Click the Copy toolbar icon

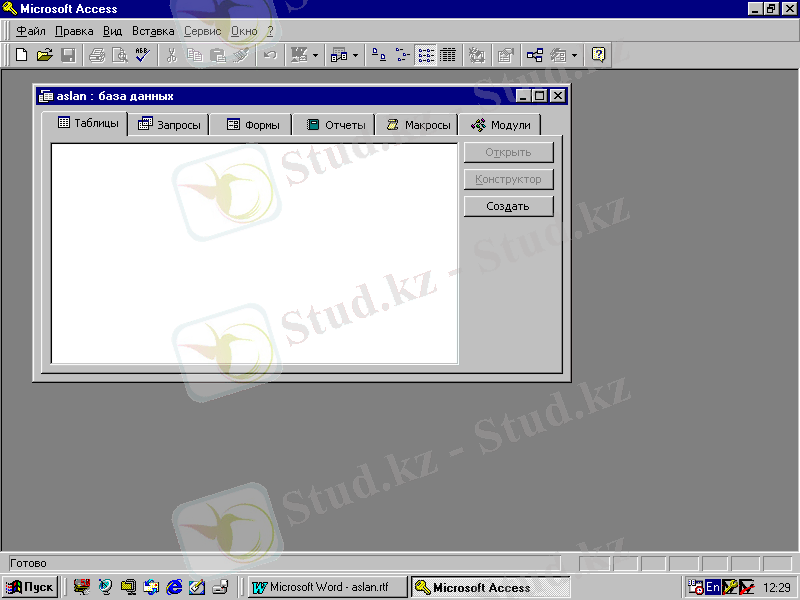pos(194,55)
